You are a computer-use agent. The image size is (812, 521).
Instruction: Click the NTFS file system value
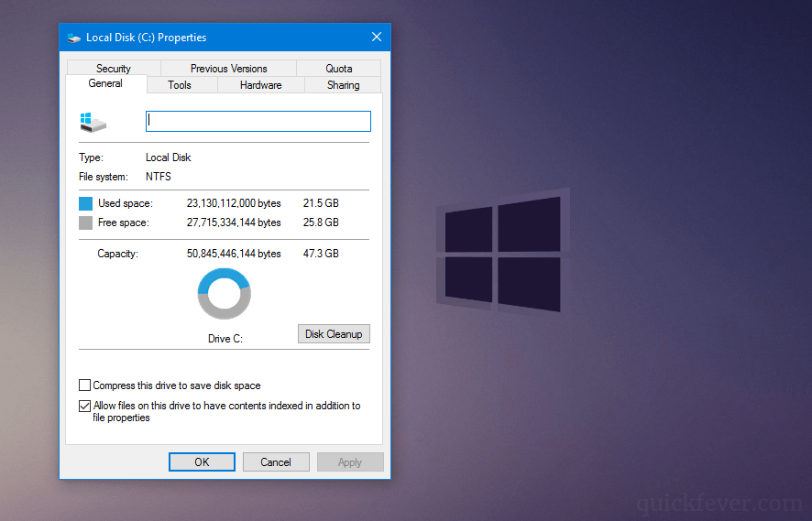pos(159,177)
